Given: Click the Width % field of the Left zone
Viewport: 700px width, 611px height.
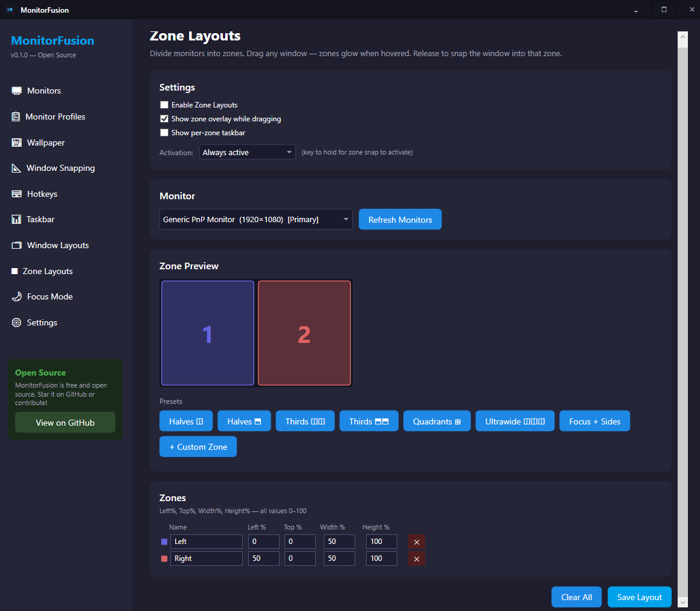Looking at the screenshot, I should [339, 542].
